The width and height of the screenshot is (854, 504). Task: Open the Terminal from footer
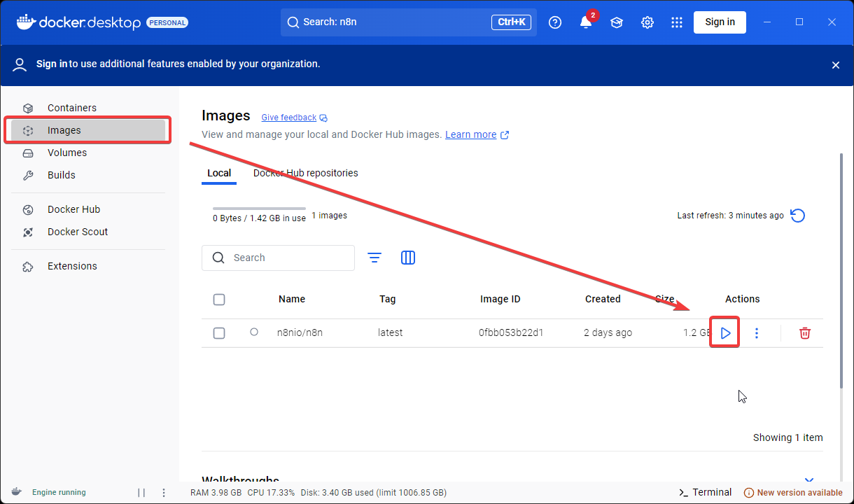(706, 492)
